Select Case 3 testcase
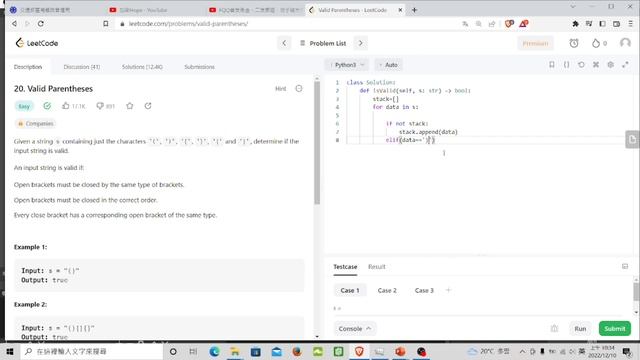The height and width of the screenshot is (360, 640). (424, 290)
